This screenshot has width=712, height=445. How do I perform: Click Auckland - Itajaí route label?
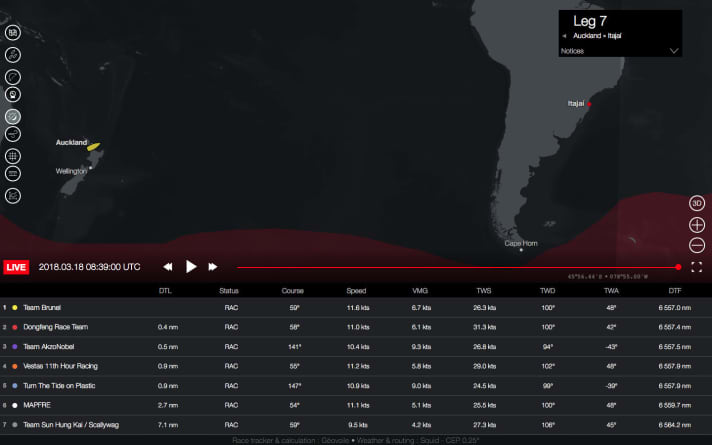[597, 35]
